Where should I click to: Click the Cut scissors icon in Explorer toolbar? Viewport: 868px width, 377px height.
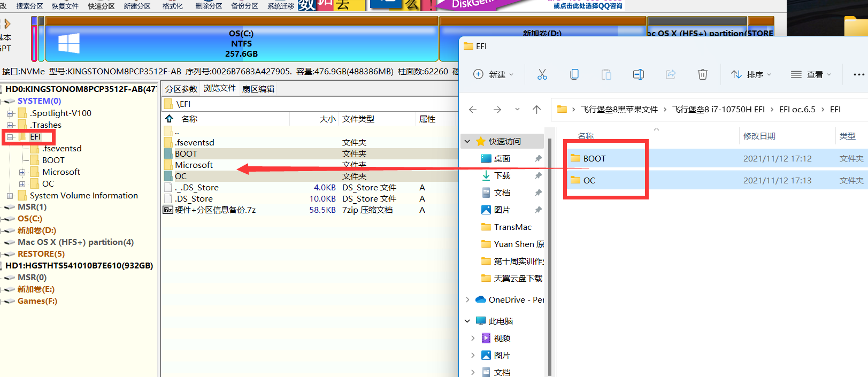[542, 74]
